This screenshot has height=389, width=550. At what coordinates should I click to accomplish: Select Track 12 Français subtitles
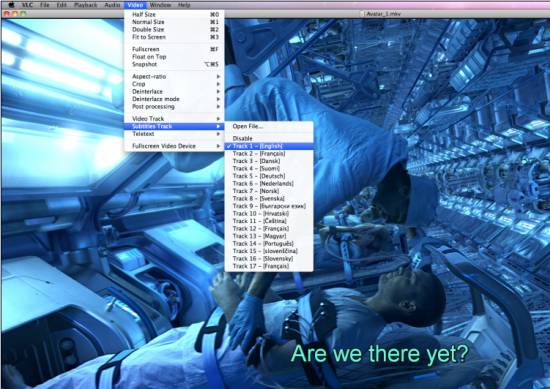pyautogui.click(x=269, y=229)
